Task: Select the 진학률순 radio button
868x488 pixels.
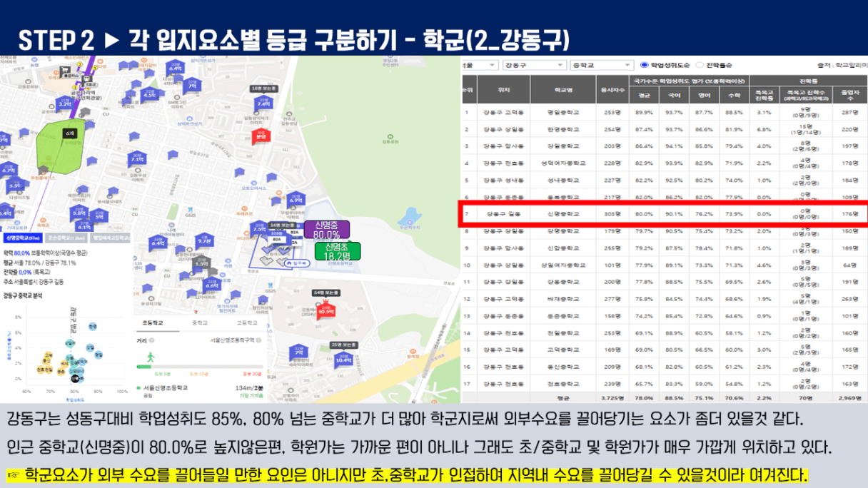Action: pos(700,65)
